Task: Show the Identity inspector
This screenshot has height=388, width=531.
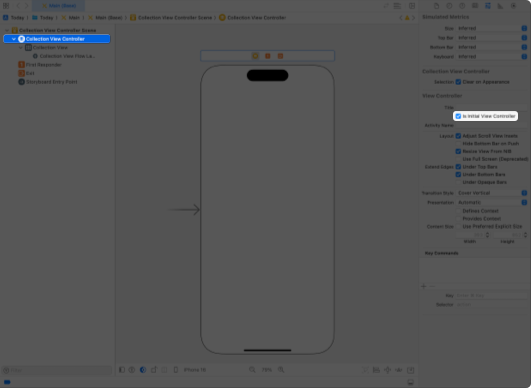Action: 475,6
